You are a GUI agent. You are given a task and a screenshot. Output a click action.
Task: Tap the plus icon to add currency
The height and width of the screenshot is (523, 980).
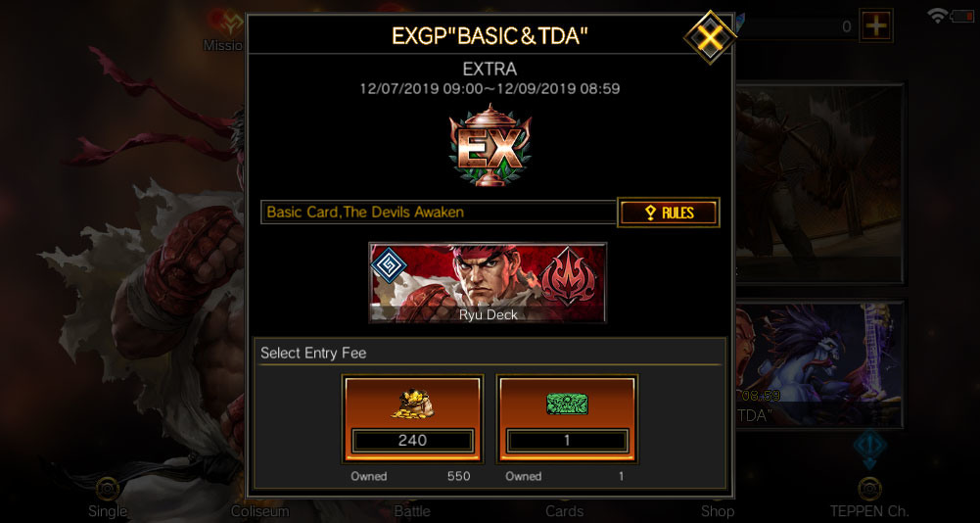pyautogui.click(x=875, y=25)
